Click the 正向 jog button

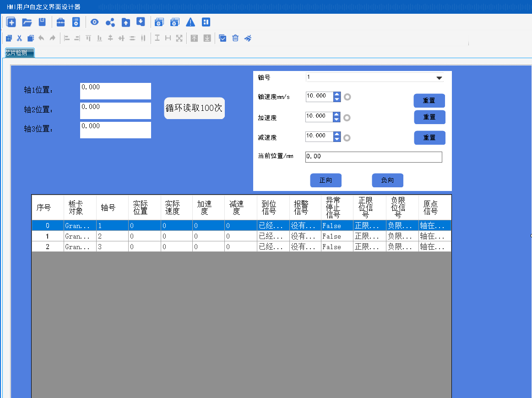(326, 180)
